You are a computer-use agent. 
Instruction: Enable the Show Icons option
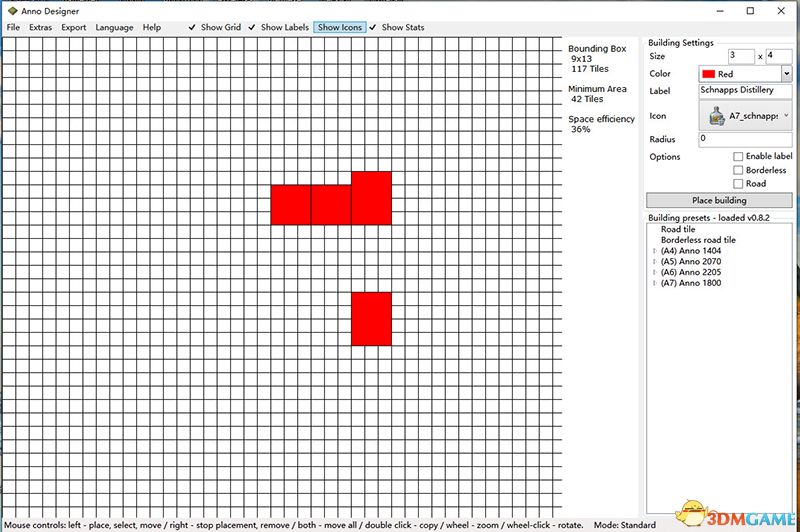340,28
